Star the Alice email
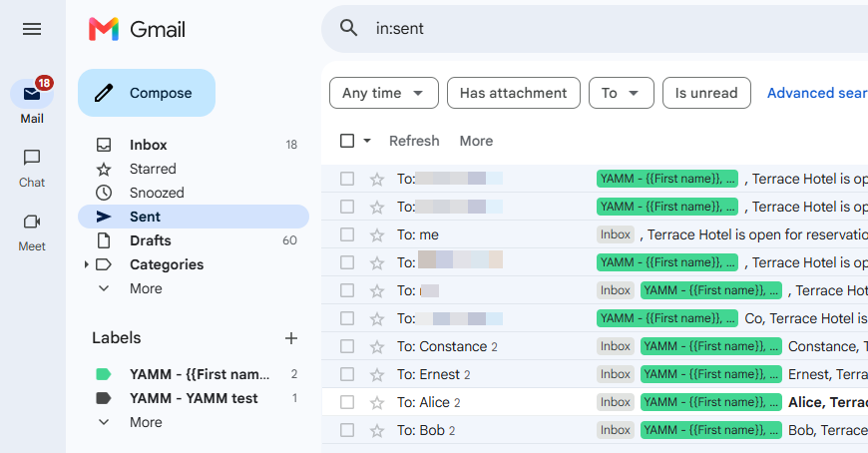This screenshot has height=453, width=868. click(x=377, y=402)
